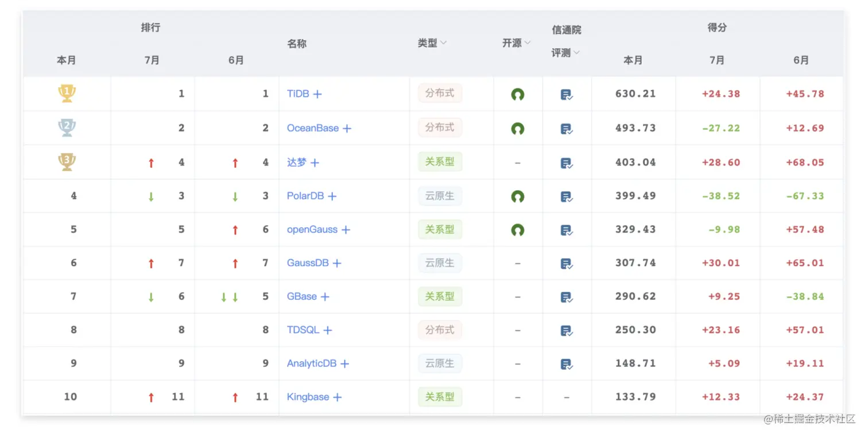
Task: Open the 达梦 database link
Action: click(297, 163)
